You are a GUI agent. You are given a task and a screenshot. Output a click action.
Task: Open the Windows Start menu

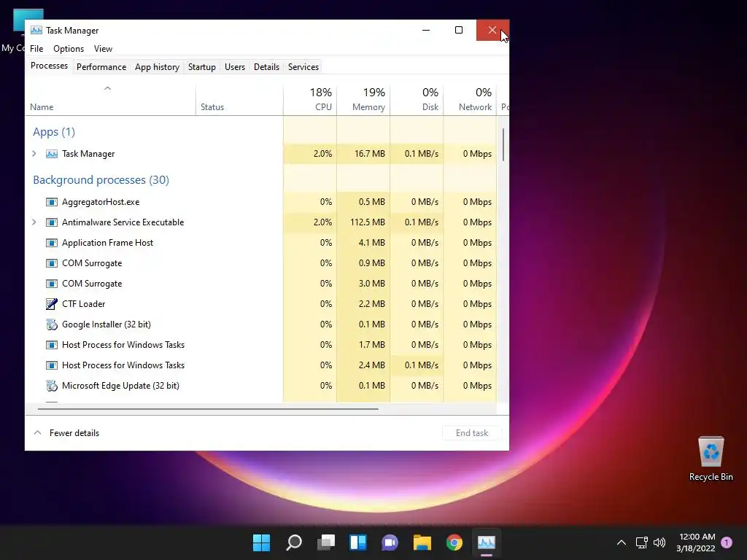click(x=262, y=542)
